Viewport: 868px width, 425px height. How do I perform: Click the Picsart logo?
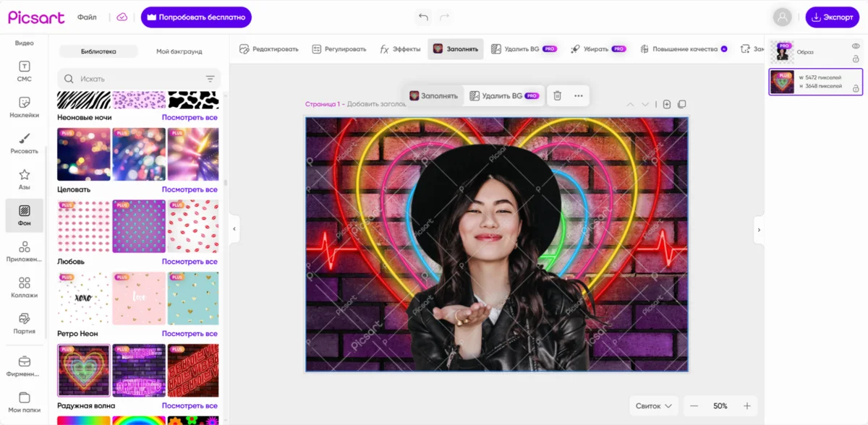pos(36,17)
